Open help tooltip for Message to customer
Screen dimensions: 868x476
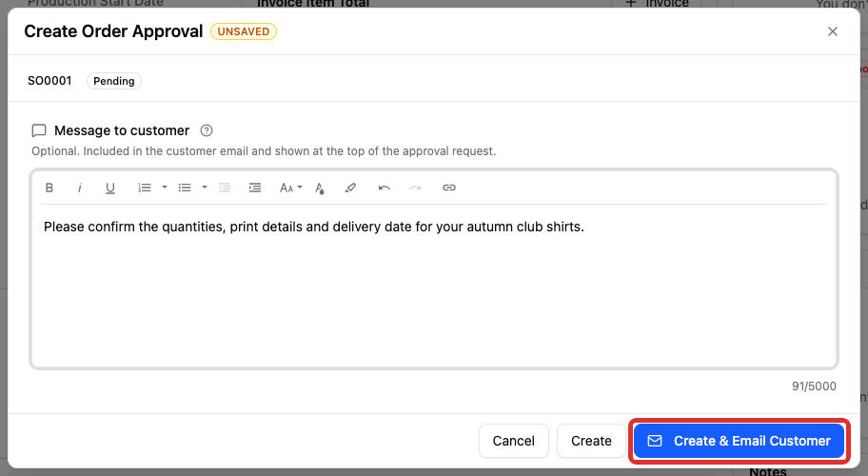[207, 130]
